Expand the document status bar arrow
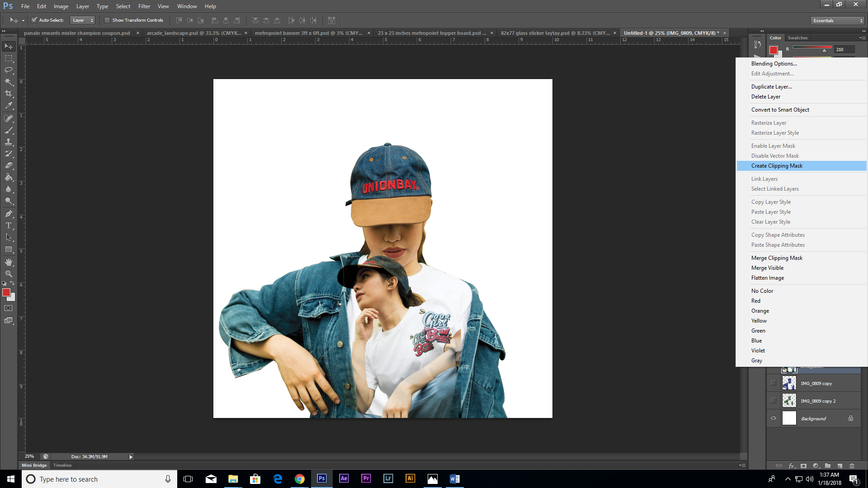The width and height of the screenshot is (868, 488). tap(131, 457)
